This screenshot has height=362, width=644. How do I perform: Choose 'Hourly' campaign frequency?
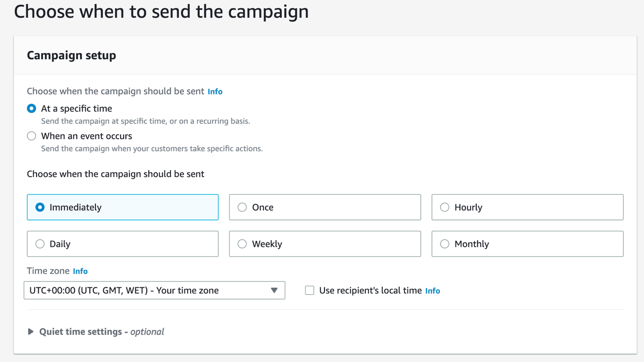(445, 207)
